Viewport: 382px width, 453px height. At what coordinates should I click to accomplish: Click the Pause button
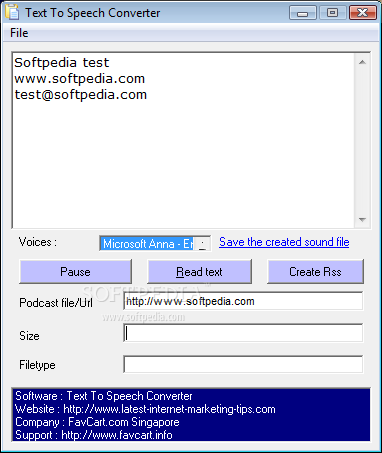[75, 272]
